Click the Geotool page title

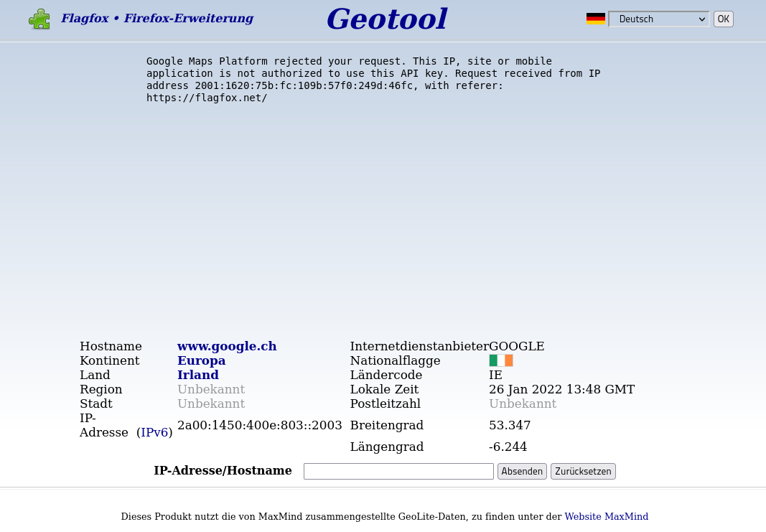pos(387,19)
